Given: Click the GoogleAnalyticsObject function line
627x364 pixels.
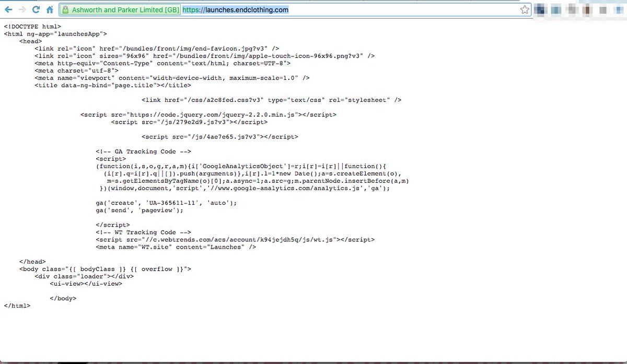Looking at the screenshot, I should tap(241, 166).
